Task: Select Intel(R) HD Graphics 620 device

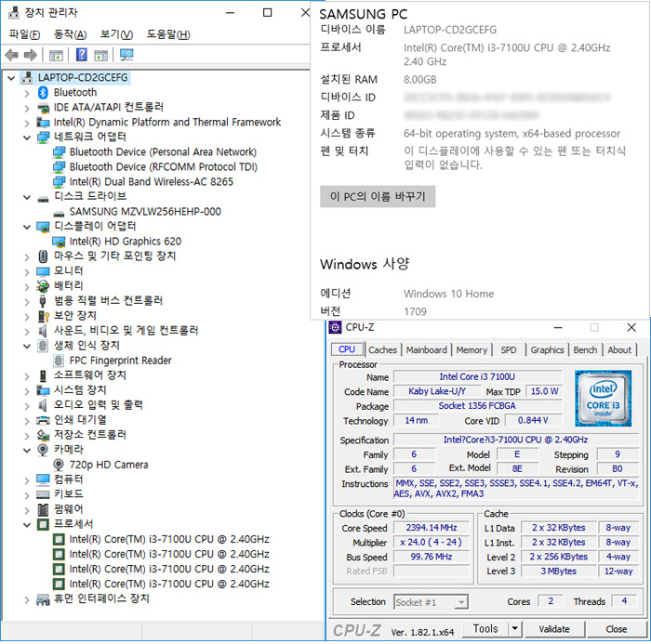Action: pos(125,241)
